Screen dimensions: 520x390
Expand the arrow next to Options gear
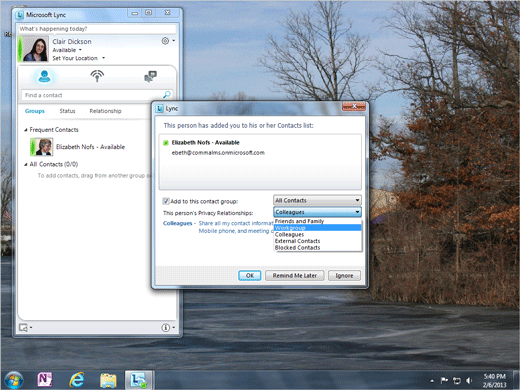pos(174,41)
